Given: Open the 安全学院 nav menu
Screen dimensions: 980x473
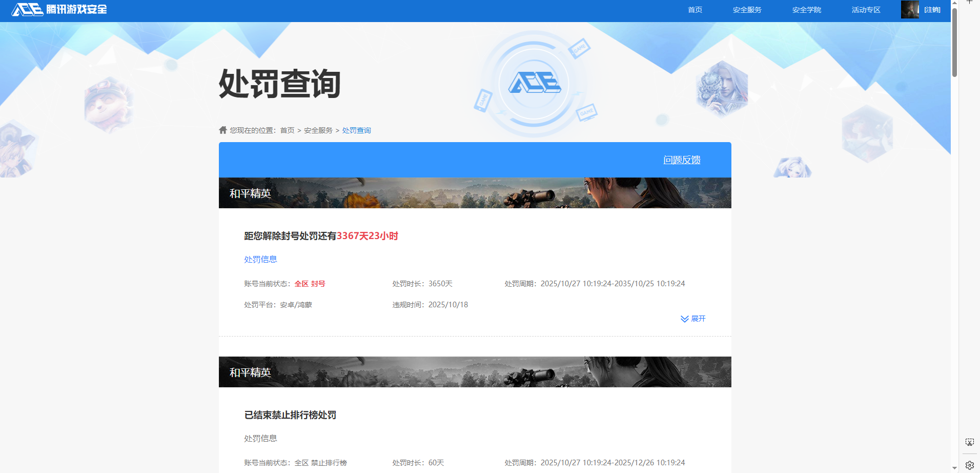Looking at the screenshot, I should click(806, 10).
